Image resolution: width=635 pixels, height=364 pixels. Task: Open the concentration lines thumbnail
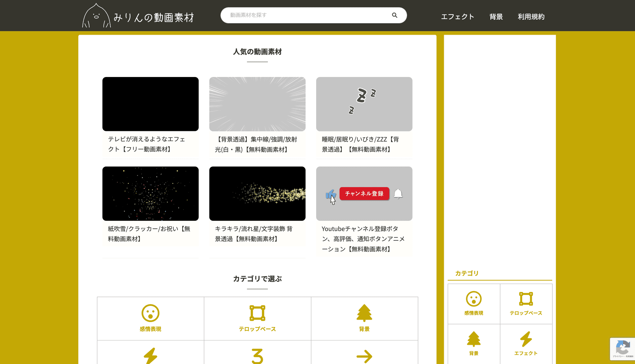[257, 104]
